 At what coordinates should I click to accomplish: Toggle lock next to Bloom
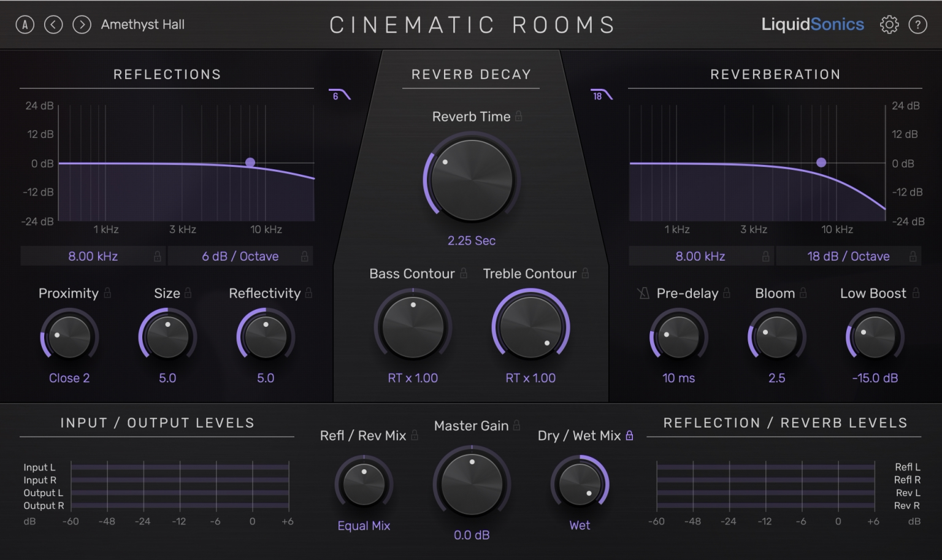coord(803,293)
